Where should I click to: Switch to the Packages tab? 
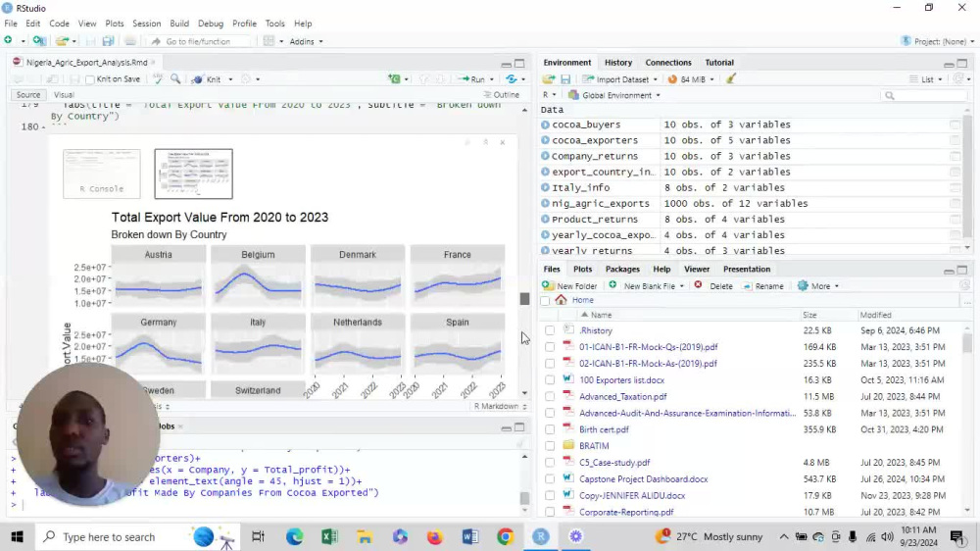click(x=622, y=269)
